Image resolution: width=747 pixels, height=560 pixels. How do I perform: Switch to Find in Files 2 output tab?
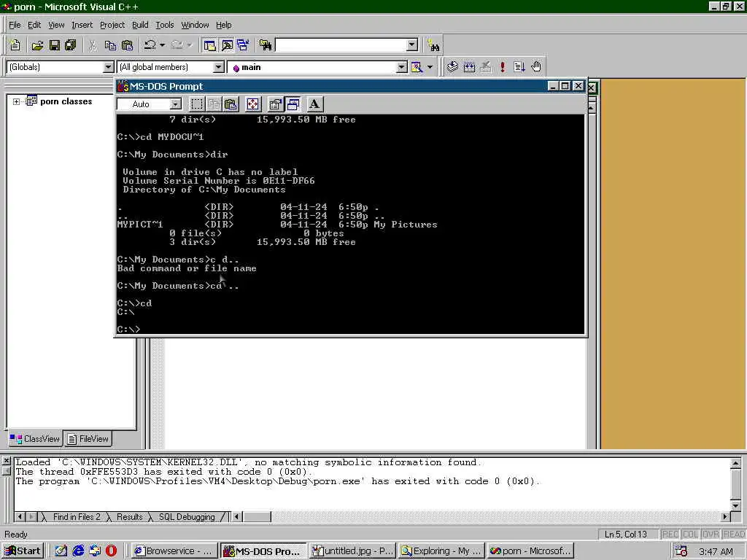pos(76,517)
